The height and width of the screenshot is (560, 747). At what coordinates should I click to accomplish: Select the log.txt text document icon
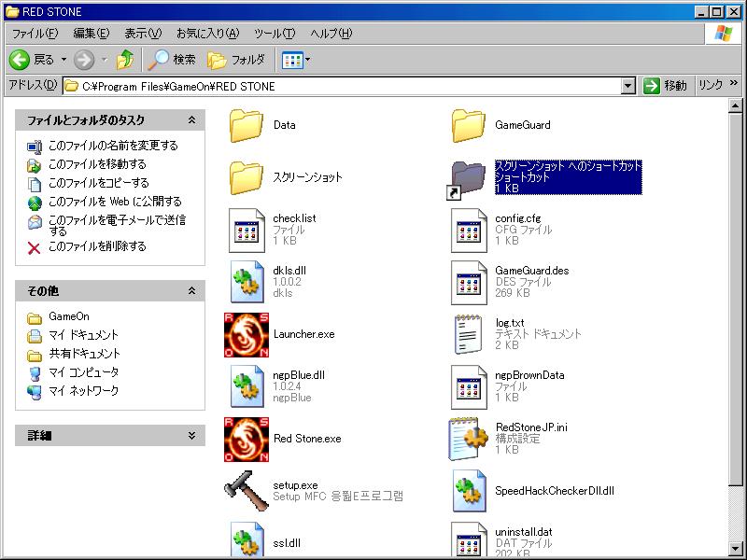(x=470, y=335)
